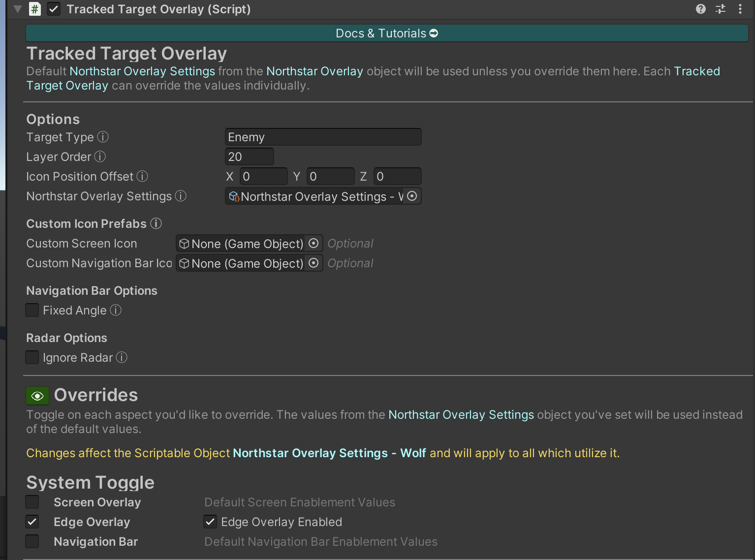Open object picker for Custom Navigation Bar Icon
This screenshot has height=560, width=755.
point(314,263)
